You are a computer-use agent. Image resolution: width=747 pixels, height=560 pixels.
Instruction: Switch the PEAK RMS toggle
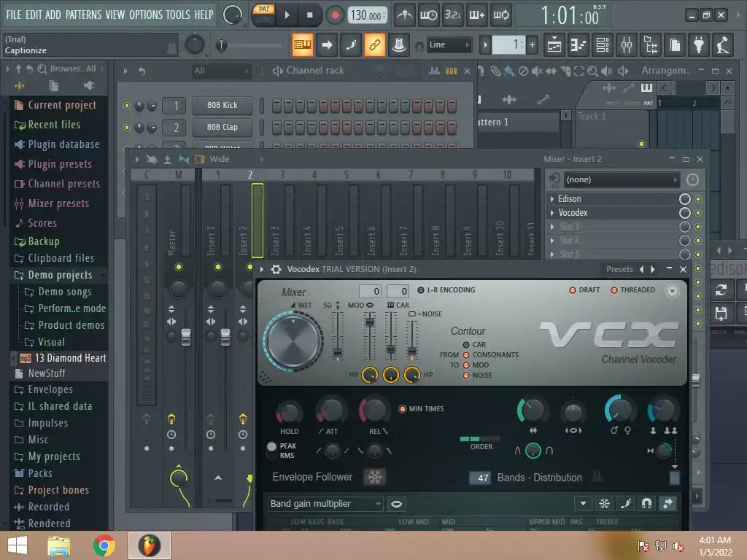[271, 451]
